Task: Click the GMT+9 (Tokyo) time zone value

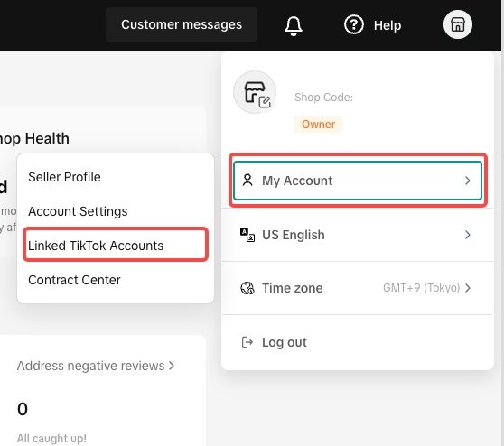Action: (x=422, y=288)
